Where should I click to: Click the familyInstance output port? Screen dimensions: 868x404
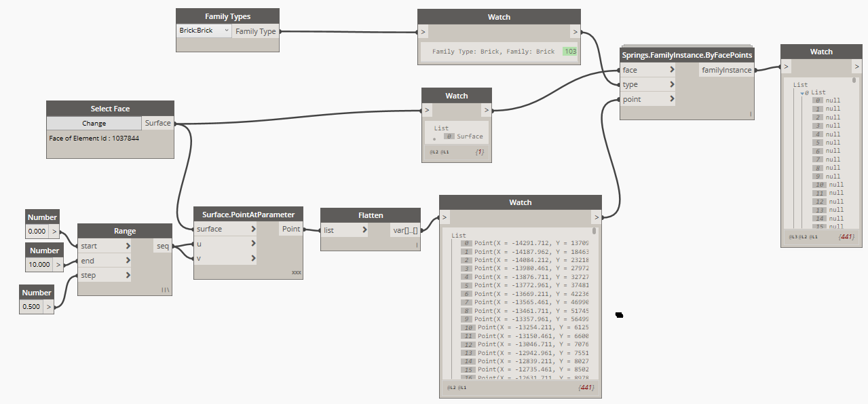(726, 70)
